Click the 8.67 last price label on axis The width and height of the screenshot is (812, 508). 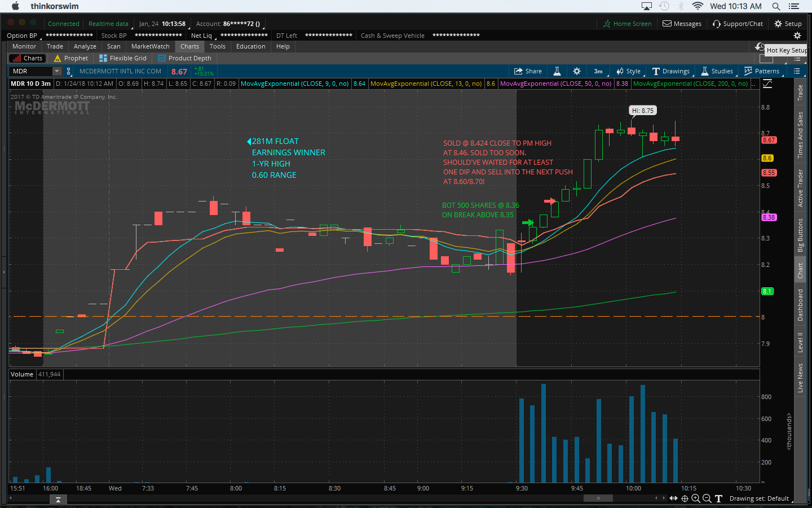pyautogui.click(x=769, y=140)
